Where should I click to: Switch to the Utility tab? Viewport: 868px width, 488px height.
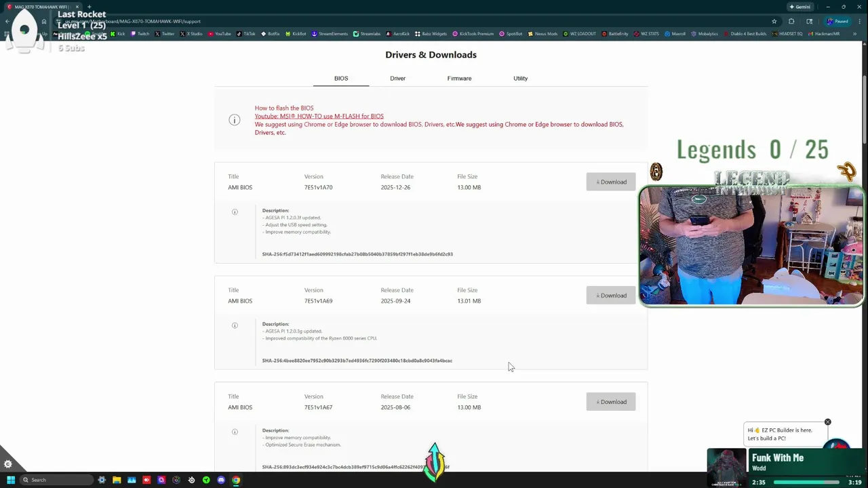pyautogui.click(x=521, y=79)
